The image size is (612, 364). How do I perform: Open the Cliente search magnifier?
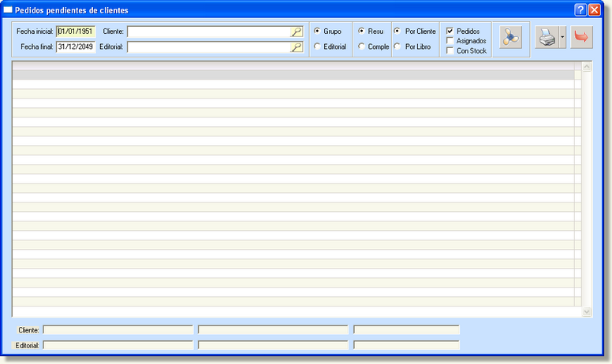297,32
